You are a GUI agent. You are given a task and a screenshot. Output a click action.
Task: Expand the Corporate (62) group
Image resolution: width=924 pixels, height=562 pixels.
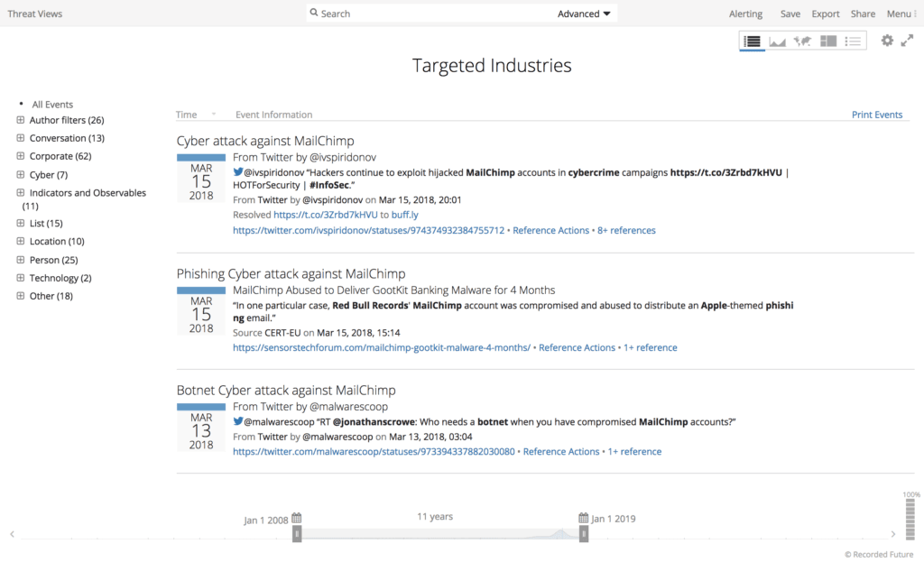point(20,156)
